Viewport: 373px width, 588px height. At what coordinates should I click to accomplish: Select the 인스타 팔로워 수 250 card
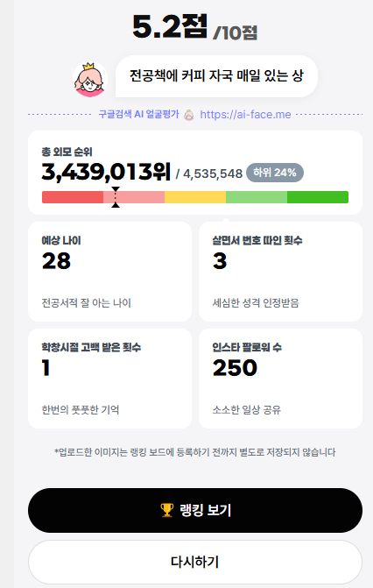pyautogui.click(x=280, y=379)
